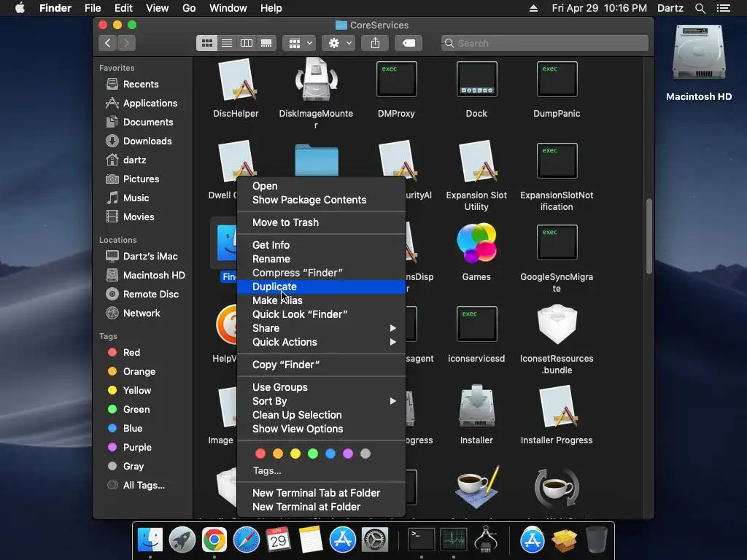Apply red tag color in context menu
The height and width of the screenshot is (560, 747).
coord(260,454)
